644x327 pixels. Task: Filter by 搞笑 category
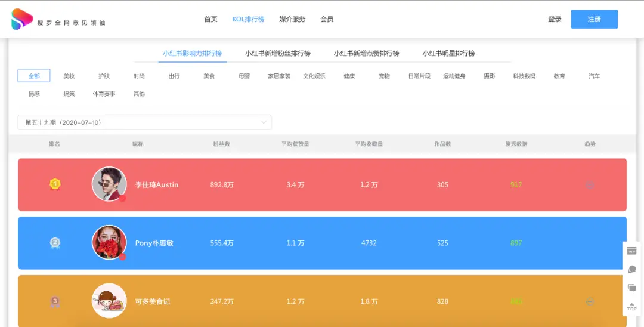coord(69,94)
